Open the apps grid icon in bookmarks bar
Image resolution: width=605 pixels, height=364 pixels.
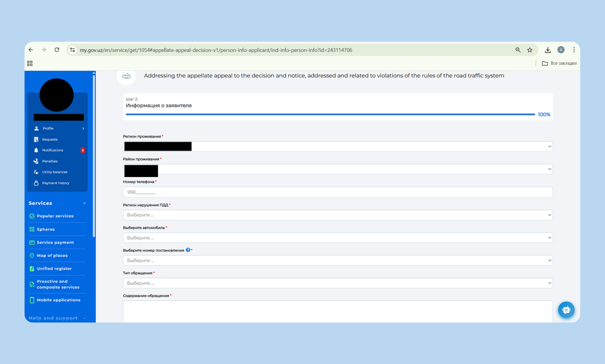click(x=30, y=63)
